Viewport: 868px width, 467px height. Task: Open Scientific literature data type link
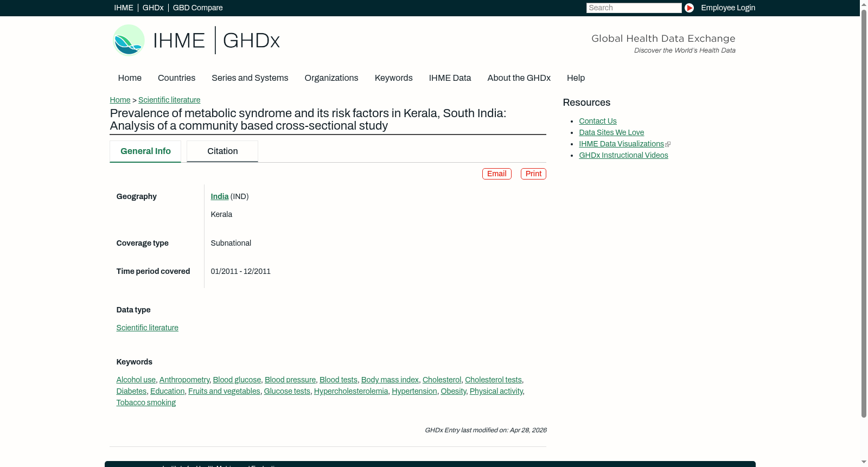(x=148, y=328)
